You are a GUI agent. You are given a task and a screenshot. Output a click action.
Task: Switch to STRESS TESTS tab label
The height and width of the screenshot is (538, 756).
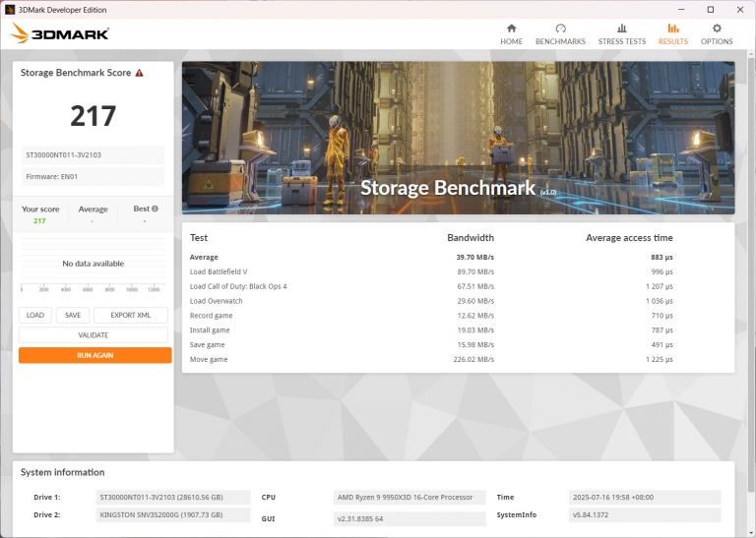click(x=622, y=41)
